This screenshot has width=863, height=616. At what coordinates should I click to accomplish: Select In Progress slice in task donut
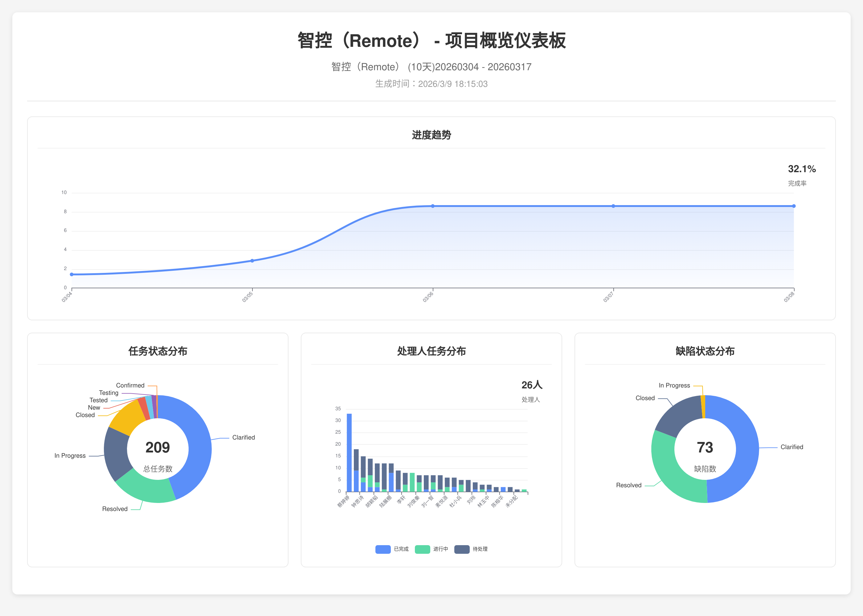tap(116, 453)
